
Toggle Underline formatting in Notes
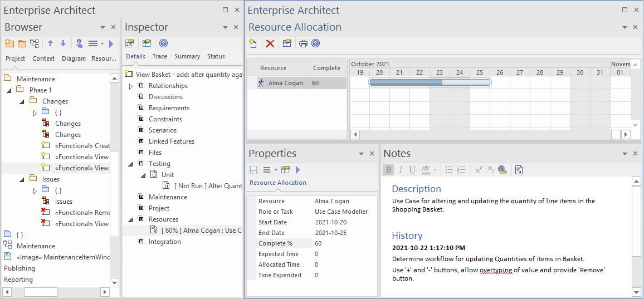pos(412,170)
